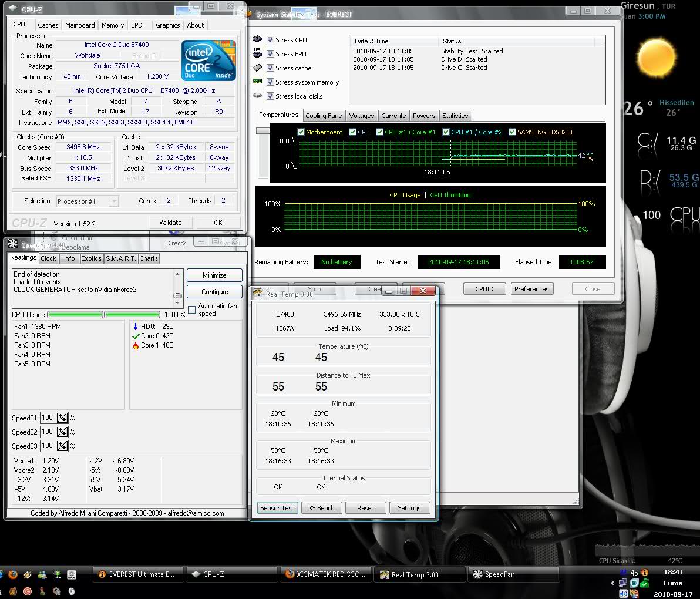Click the Speed01 value input field
Screen dimensions: 700x599
coord(48,418)
